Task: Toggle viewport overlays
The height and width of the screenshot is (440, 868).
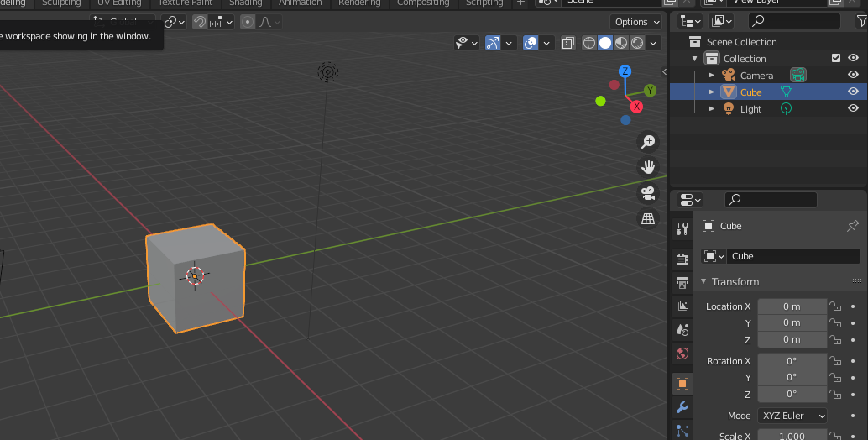Action: (x=531, y=43)
